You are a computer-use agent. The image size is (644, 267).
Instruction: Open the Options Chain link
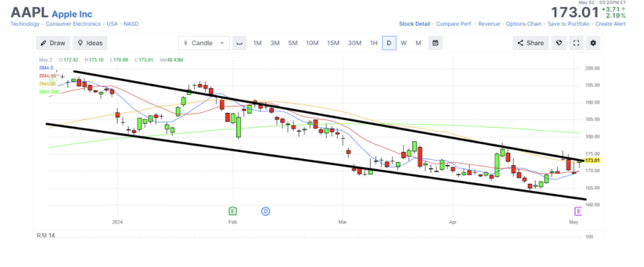tap(524, 24)
